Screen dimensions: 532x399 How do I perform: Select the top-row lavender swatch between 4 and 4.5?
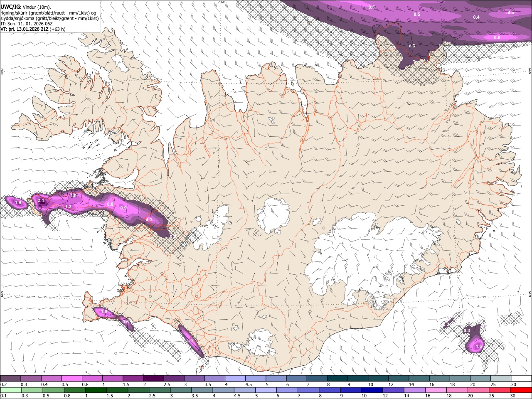click(235, 379)
